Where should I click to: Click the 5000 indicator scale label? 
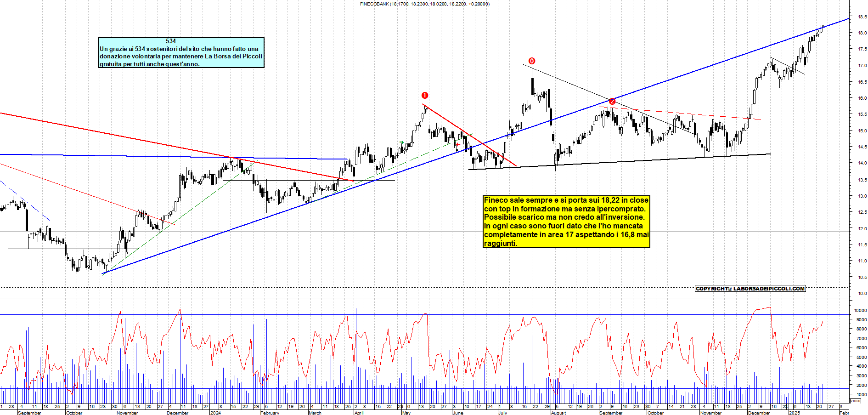click(x=862, y=357)
